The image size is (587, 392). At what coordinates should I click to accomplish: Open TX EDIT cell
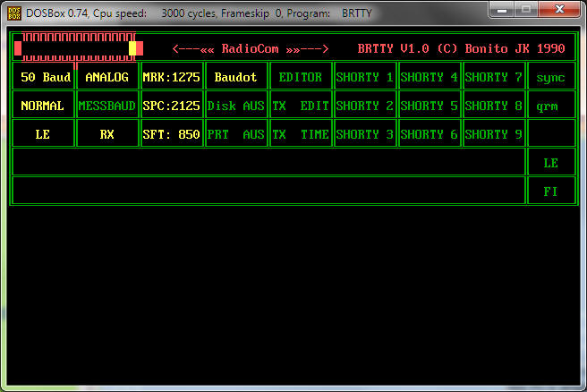click(301, 106)
